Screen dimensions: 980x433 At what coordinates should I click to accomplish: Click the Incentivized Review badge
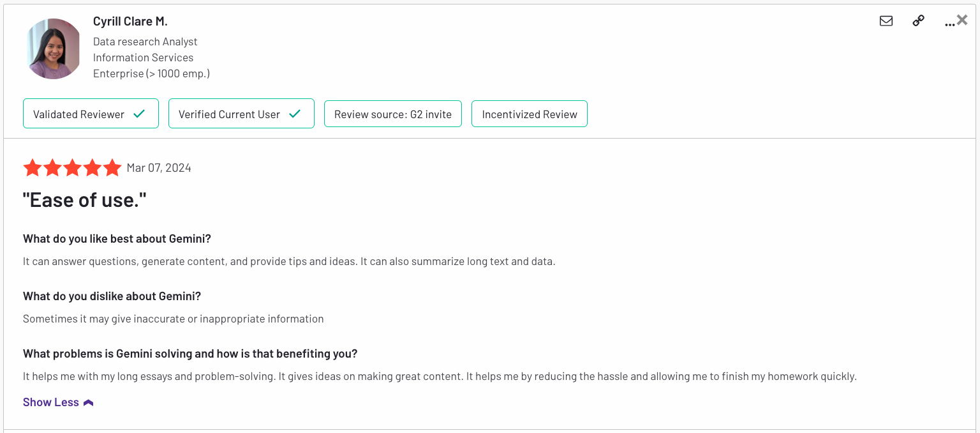pyautogui.click(x=530, y=114)
